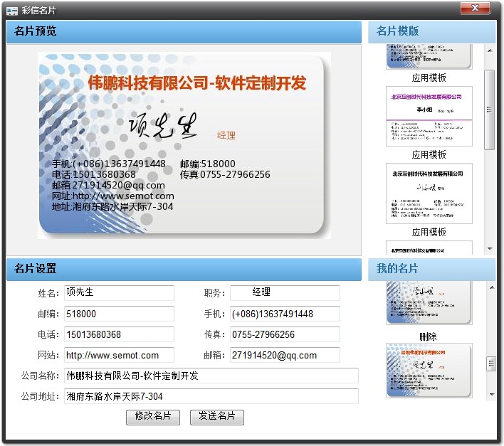Click the 经理 title text on the preview card
Image resolution: width=504 pixels, height=446 pixels.
[x=226, y=135]
